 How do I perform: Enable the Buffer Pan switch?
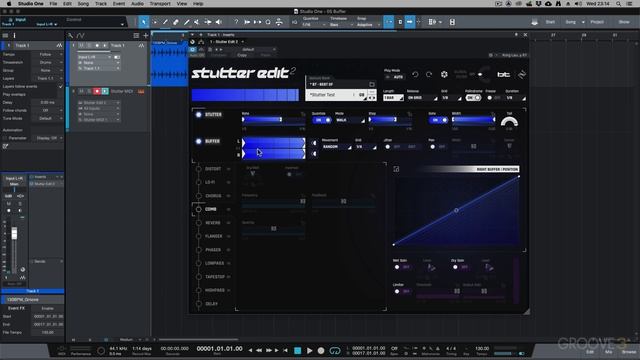[437, 147]
